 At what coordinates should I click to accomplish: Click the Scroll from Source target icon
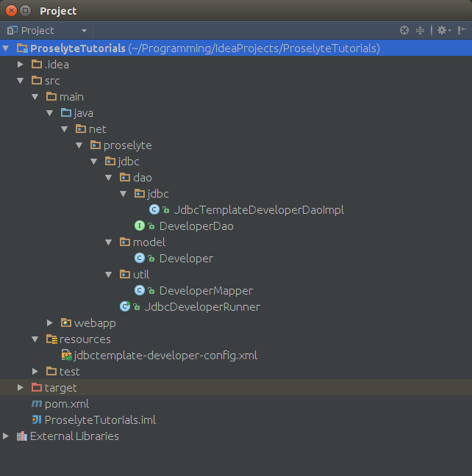click(x=404, y=30)
